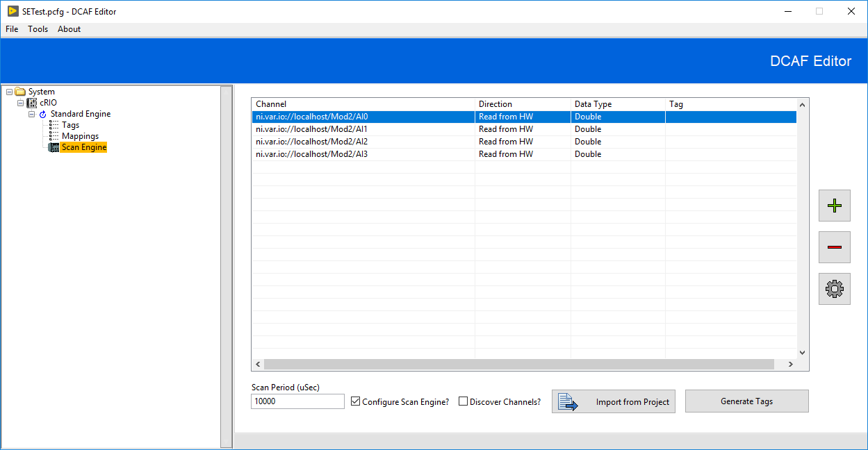Click the Scan Period input field
Viewport: 868px width, 450px height.
pos(297,401)
